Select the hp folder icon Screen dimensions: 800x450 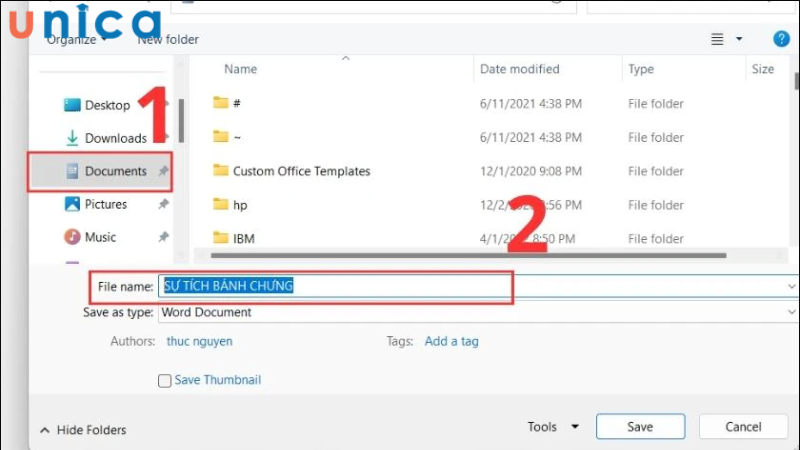pos(220,204)
